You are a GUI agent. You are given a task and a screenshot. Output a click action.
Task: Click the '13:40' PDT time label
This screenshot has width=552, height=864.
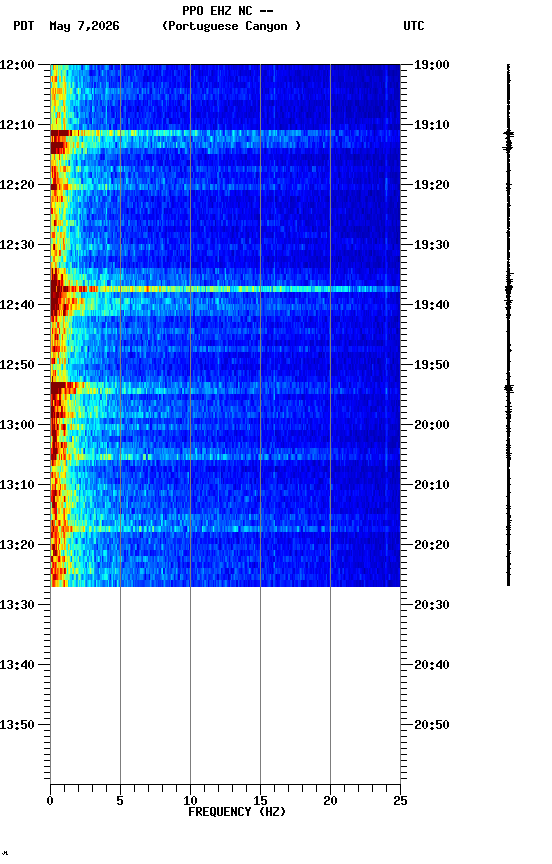pyautogui.click(x=17, y=665)
